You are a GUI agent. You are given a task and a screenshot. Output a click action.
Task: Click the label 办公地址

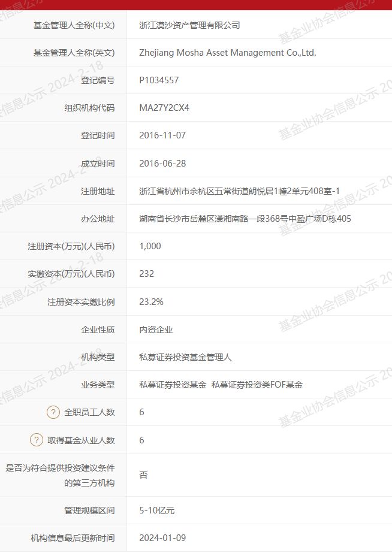(x=98, y=219)
